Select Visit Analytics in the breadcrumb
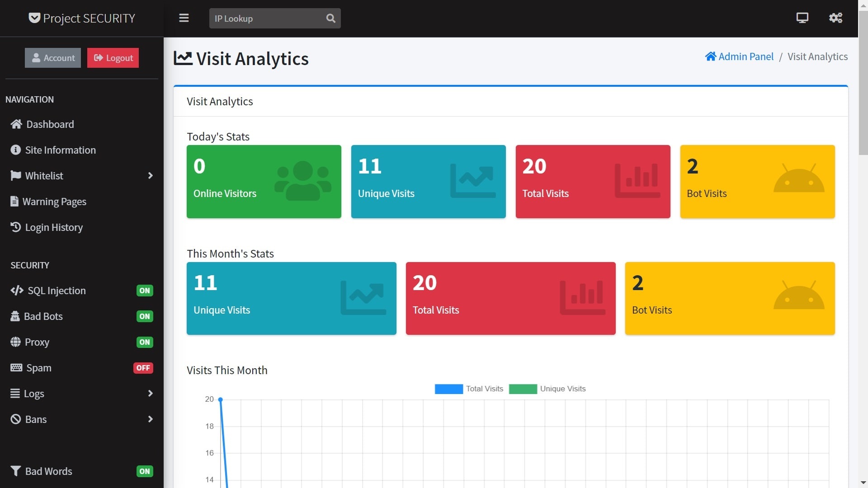 click(817, 56)
